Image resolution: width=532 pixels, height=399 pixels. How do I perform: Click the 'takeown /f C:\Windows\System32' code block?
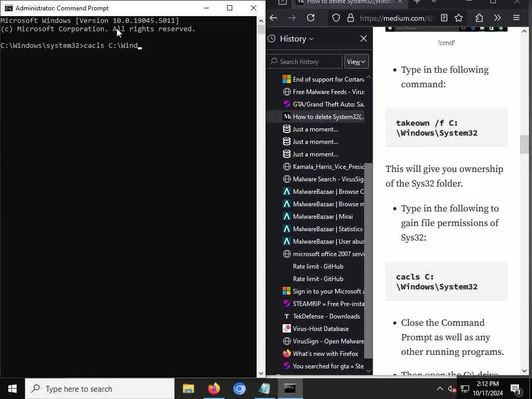tap(446, 128)
